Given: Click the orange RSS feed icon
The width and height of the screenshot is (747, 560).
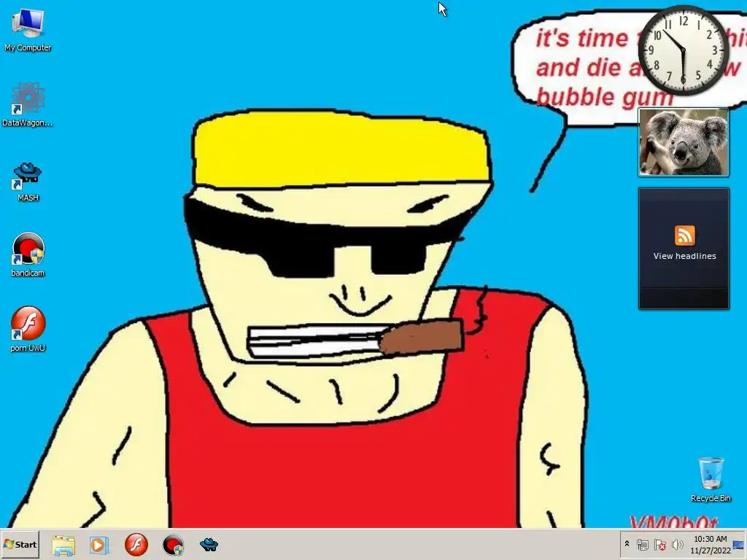Looking at the screenshot, I should coord(684,236).
